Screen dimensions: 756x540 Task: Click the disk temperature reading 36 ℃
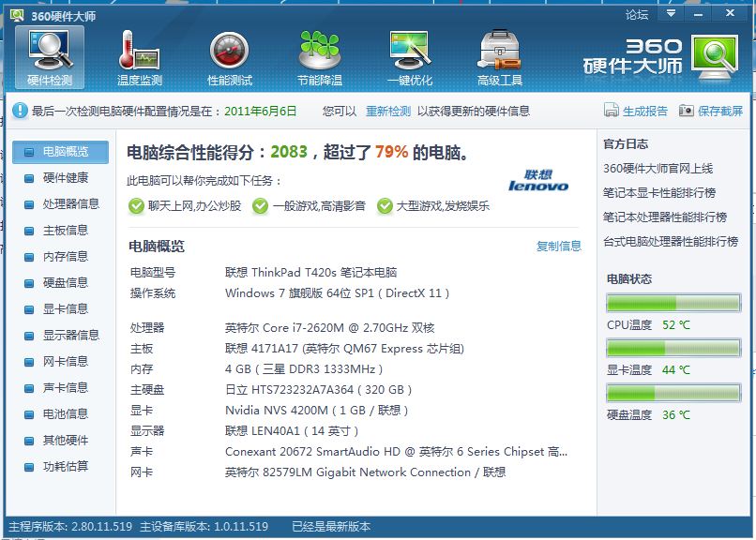pos(676,415)
